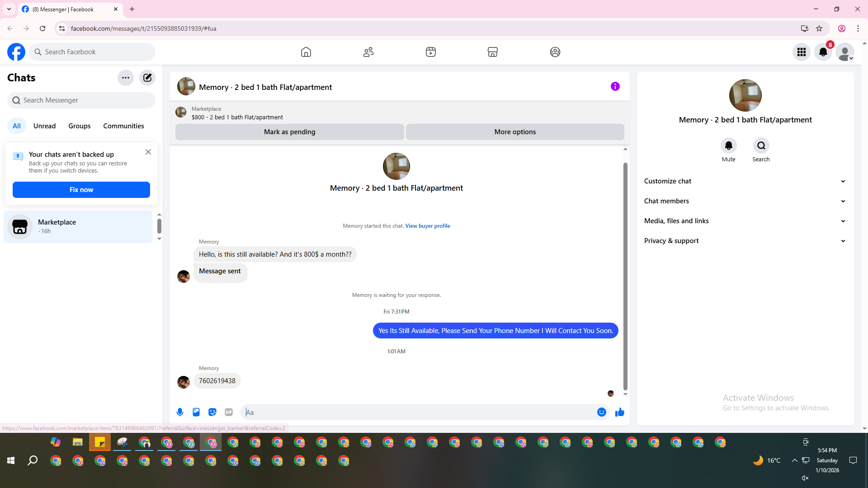Switch to the Unread chats tab
Screen dimensions: 868x488
(44, 126)
